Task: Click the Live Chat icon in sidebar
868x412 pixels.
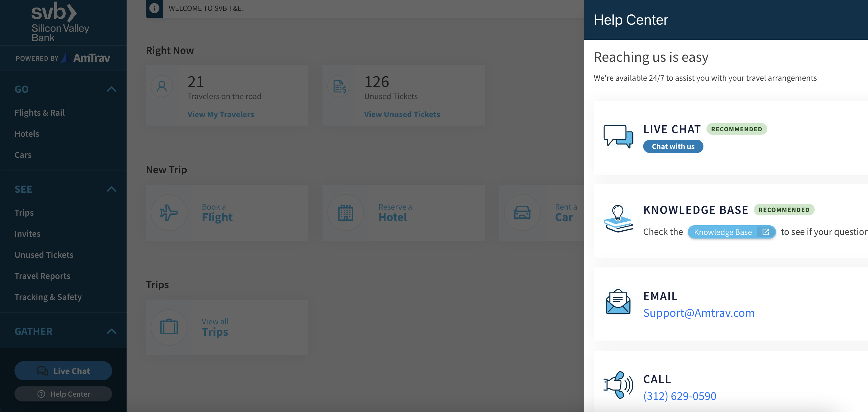Action: coord(42,370)
